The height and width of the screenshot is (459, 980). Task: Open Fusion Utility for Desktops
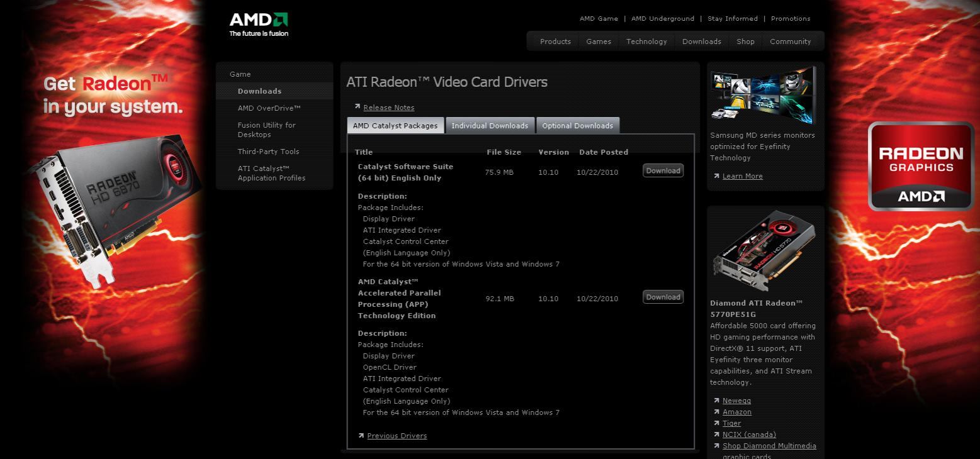click(266, 130)
